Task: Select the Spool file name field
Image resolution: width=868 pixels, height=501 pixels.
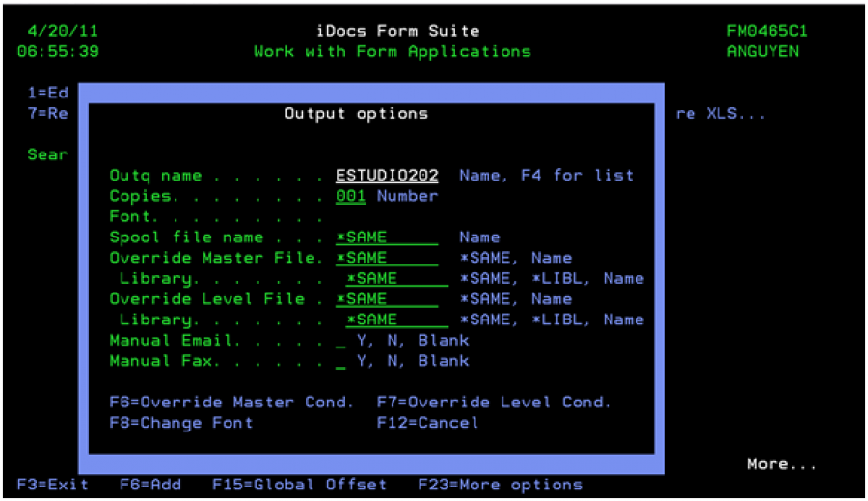Action: click(386, 237)
